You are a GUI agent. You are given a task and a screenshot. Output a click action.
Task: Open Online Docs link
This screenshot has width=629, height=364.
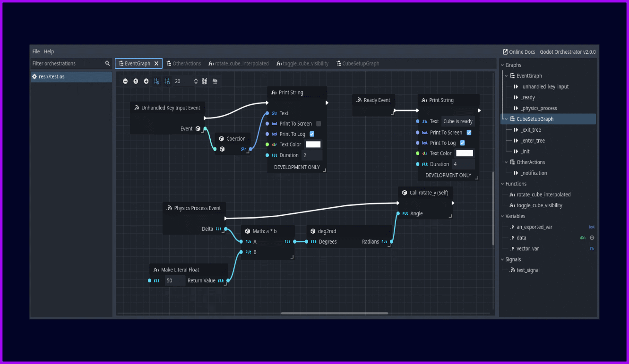pyautogui.click(x=519, y=52)
